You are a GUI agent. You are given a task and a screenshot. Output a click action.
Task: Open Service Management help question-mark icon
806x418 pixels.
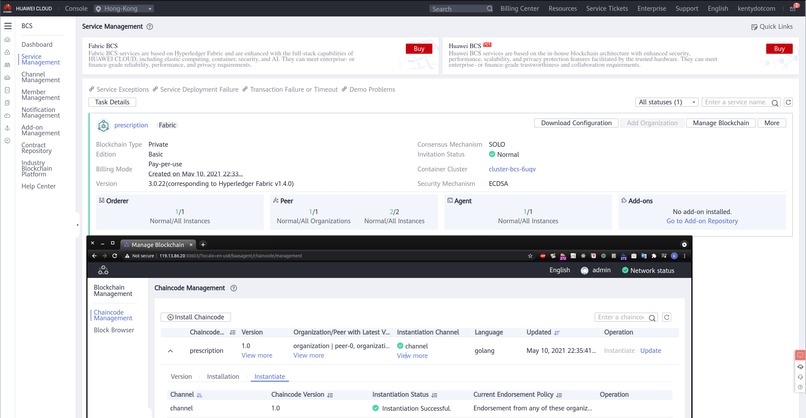[150, 27]
